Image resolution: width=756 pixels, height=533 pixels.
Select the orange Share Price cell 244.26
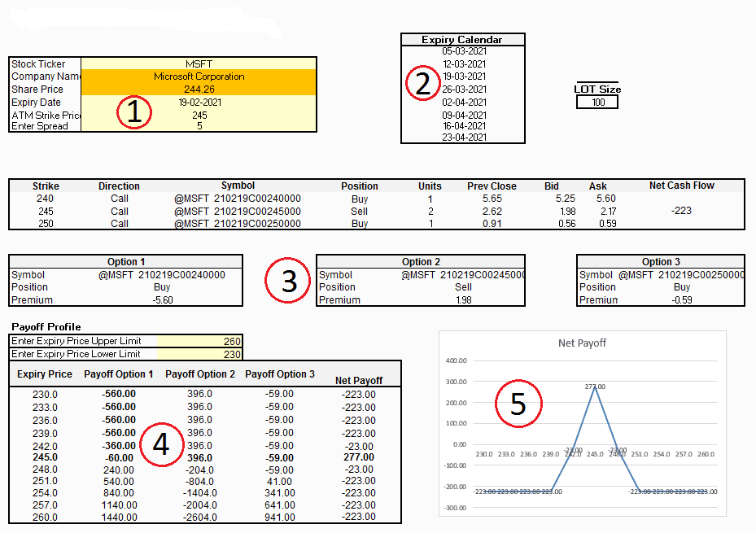[x=199, y=90]
